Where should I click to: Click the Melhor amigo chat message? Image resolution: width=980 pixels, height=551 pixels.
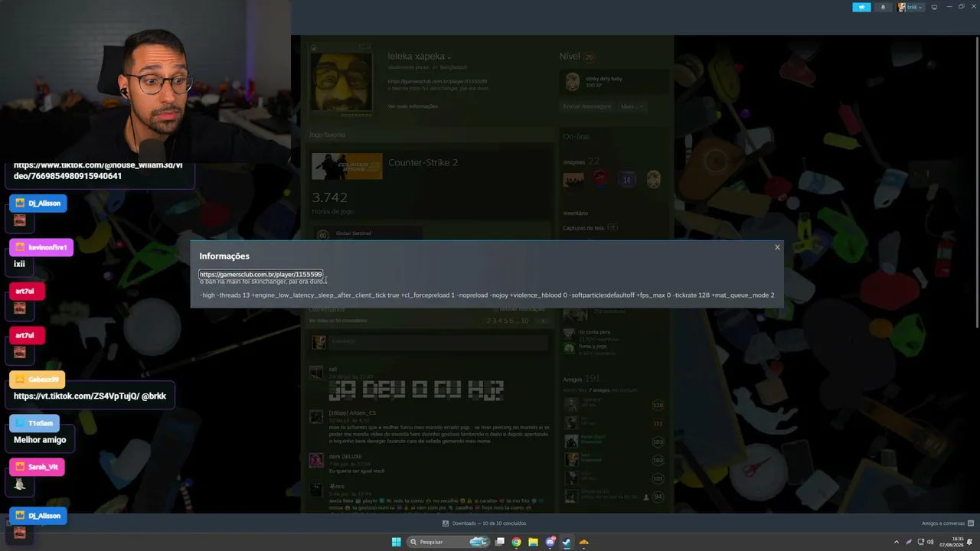40,440
